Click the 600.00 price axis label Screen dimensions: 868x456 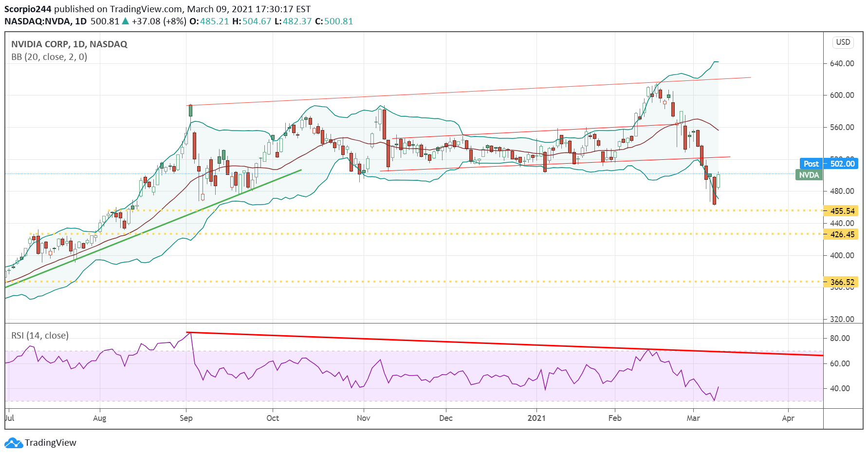pos(842,95)
